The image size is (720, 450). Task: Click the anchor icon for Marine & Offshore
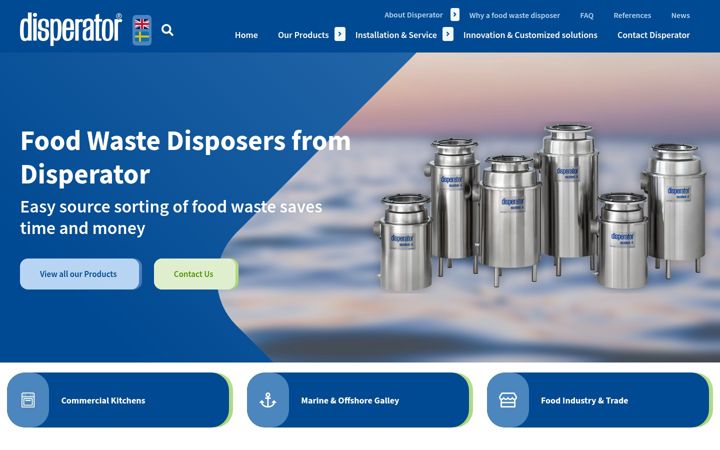(x=268, y=400)
